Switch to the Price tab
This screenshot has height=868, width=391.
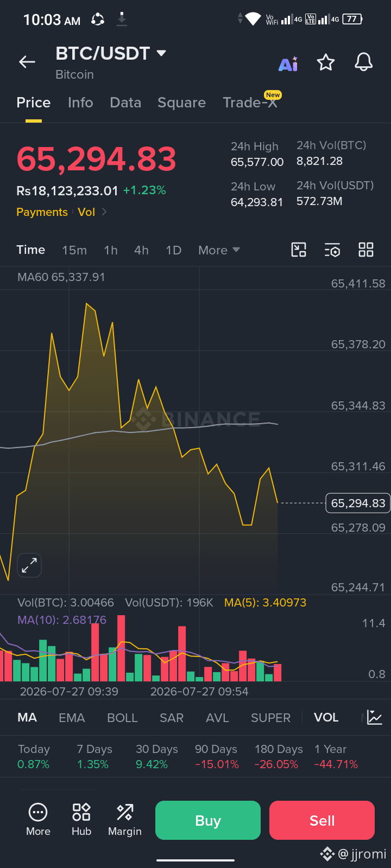tap(34, 103)
